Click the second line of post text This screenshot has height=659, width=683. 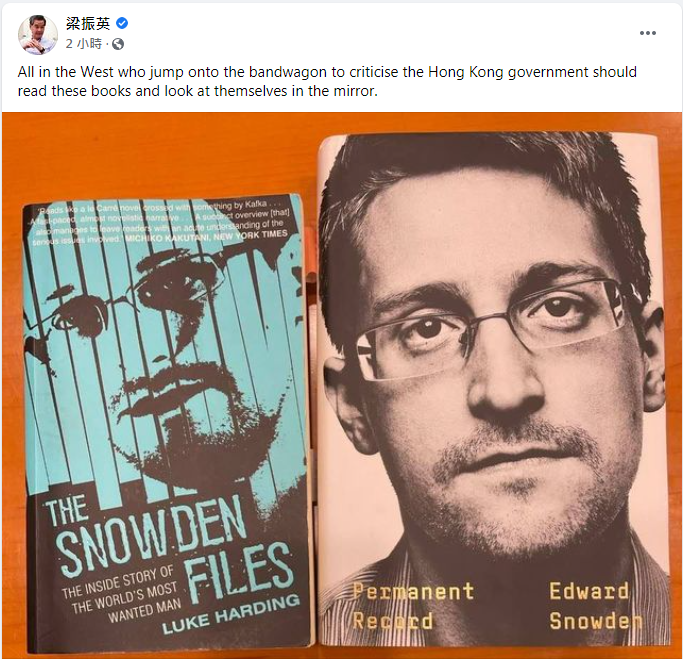pyautogui.click(x=197, y=91)
